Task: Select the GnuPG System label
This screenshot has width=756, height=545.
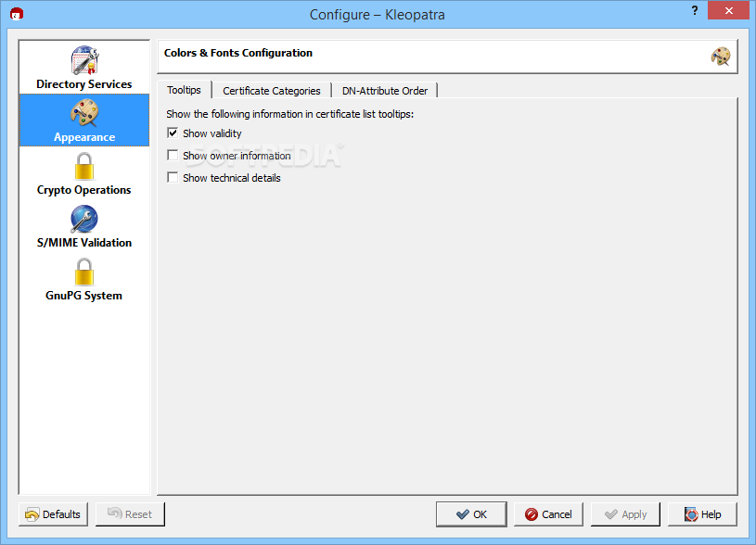Action: [83, 296]
